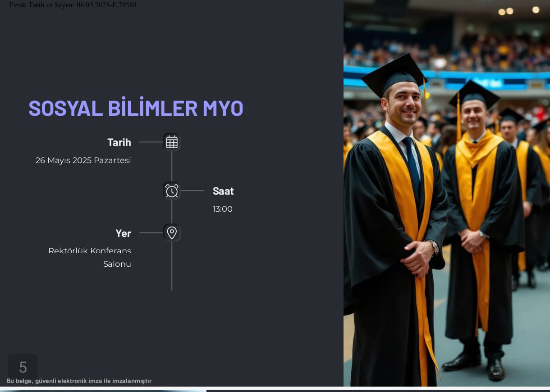
Task: Click the page number 5 badge
Action: click(23, 367)
